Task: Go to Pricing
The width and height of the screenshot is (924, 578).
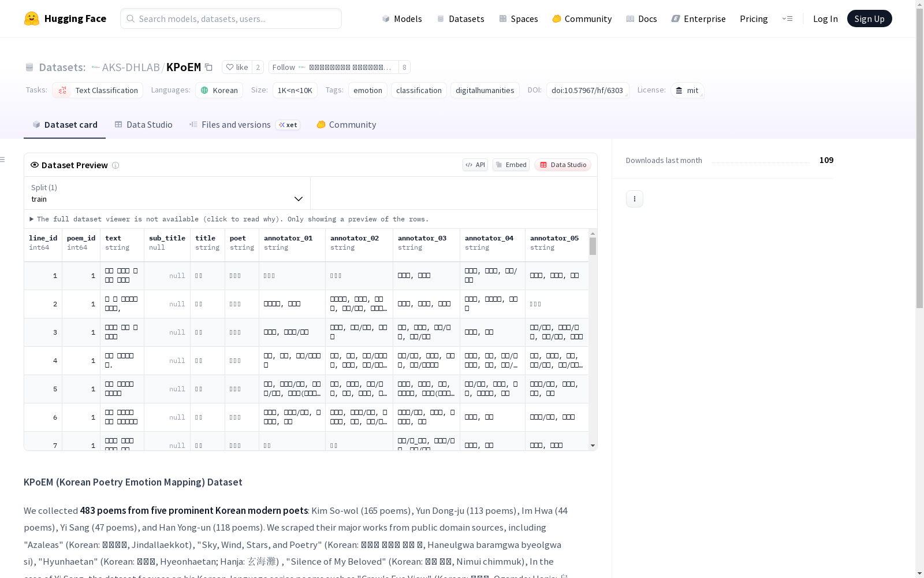Action: coord(754,18)
